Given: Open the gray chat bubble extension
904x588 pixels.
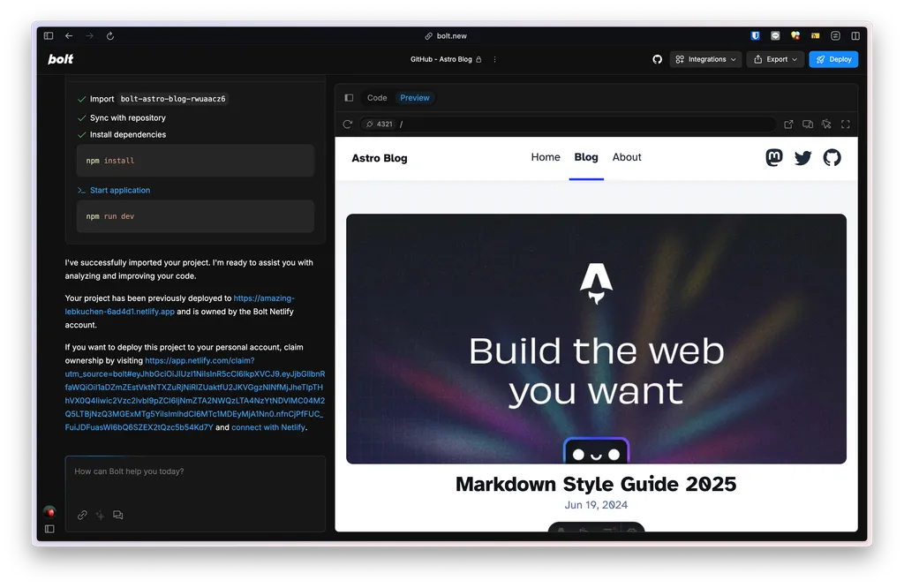Looking at the screenshot, I should click(x=775, y=35).
